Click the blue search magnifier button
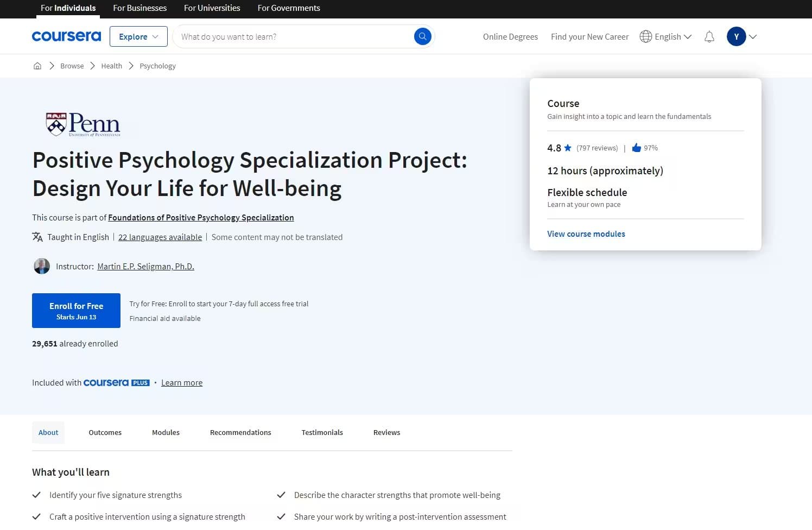This screenshot has height=530, width=812. 423,36
